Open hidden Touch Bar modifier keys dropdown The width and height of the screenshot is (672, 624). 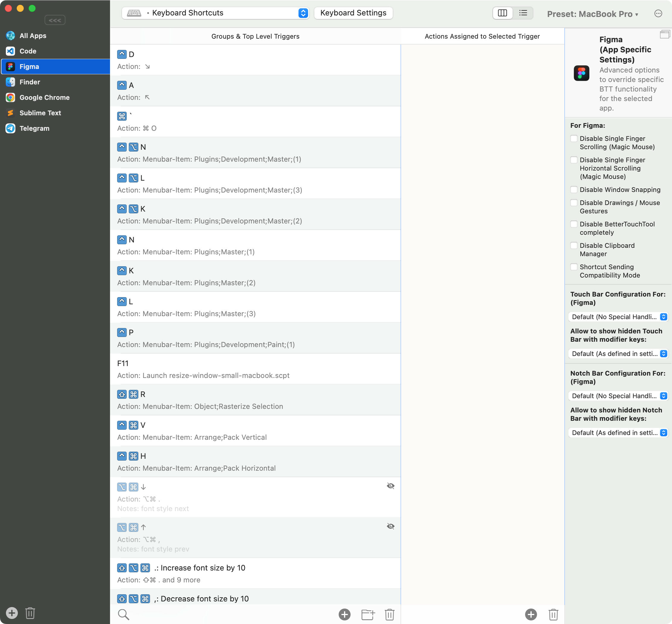pos(618,354)
